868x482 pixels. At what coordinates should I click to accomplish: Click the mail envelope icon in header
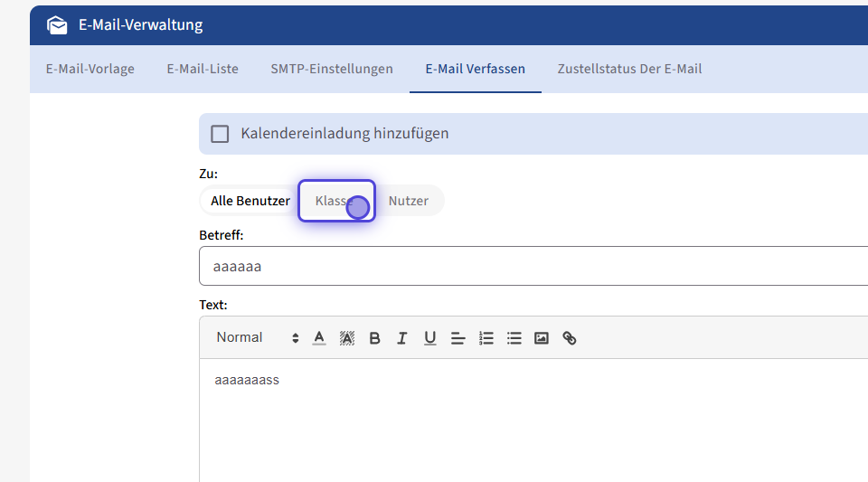coord(57,25)
